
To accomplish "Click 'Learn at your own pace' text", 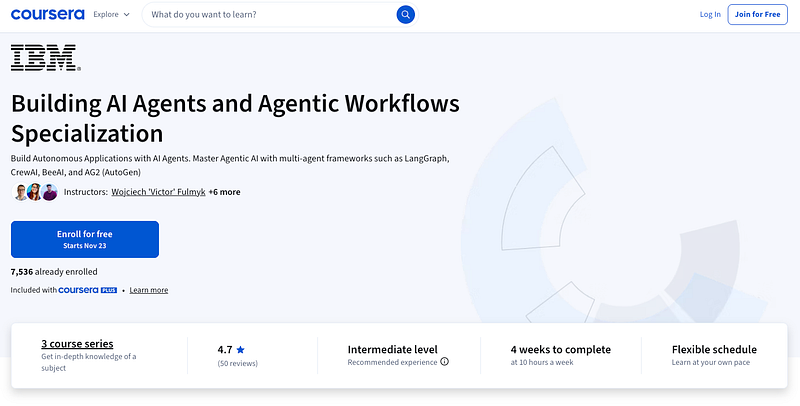I will (x=711, y=362).
